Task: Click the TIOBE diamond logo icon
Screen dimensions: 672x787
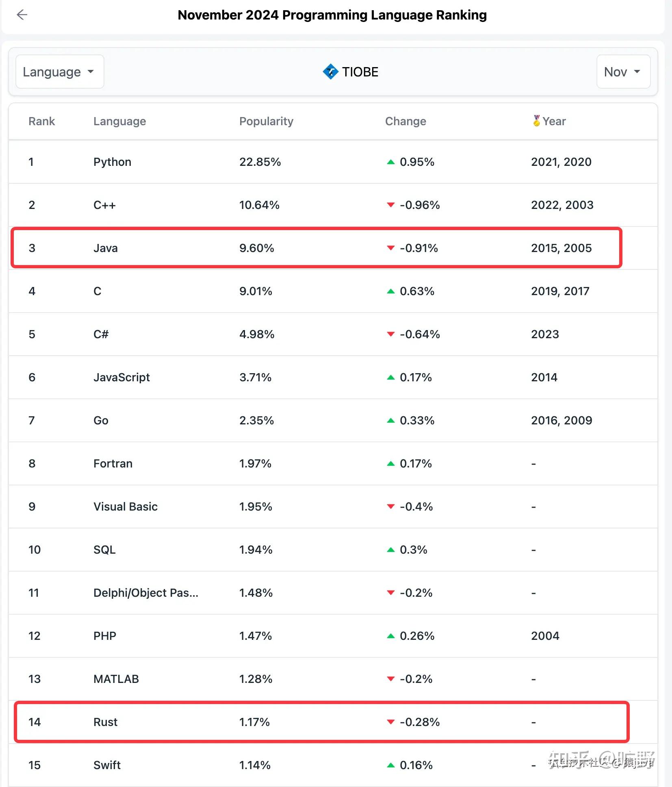Action: (x=330, y=72)
